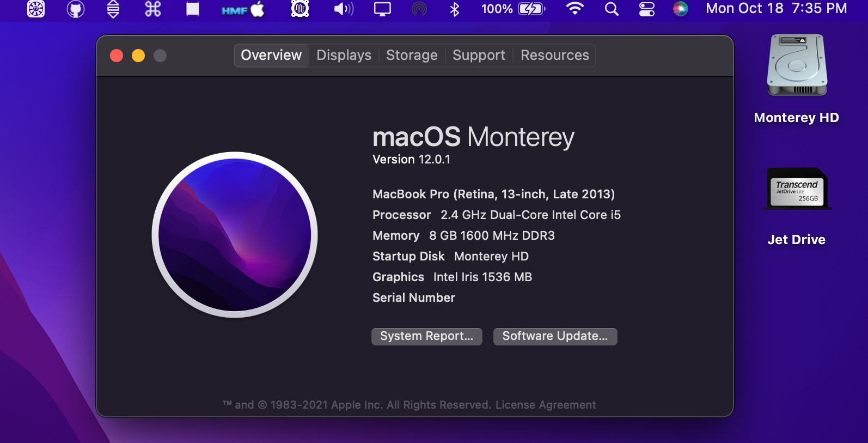This screenshot has height=443, width=868.
Task: Open the date and time clock
Action: click(x=777, y=9)
